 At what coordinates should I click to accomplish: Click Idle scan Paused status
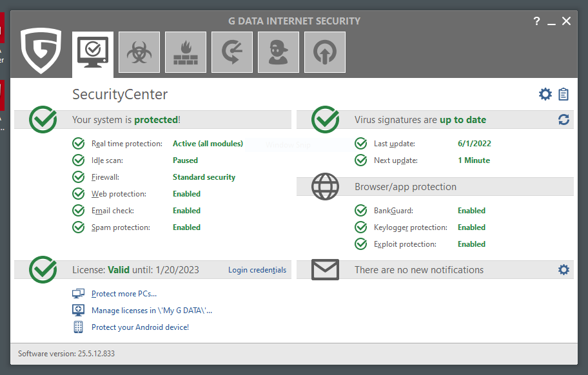click(x=185, y=160)
